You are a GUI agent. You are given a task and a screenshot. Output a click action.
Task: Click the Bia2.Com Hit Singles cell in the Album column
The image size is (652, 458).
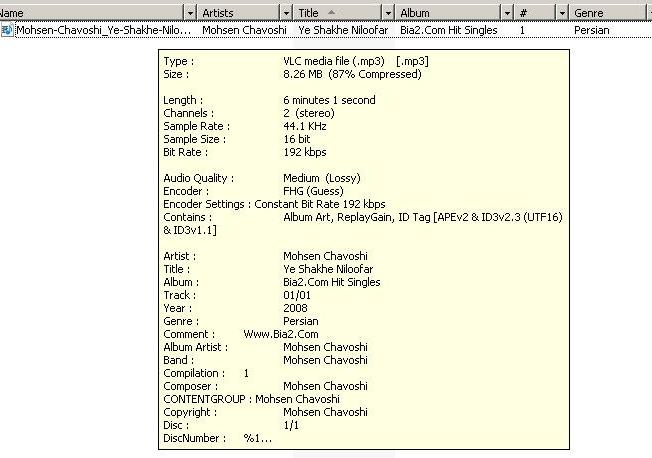click(x=449, y=30)
